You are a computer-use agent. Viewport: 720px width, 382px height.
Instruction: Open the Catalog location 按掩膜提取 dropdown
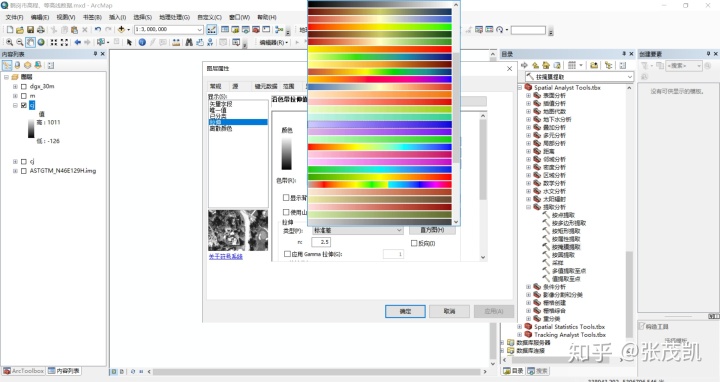coord(630,77)
